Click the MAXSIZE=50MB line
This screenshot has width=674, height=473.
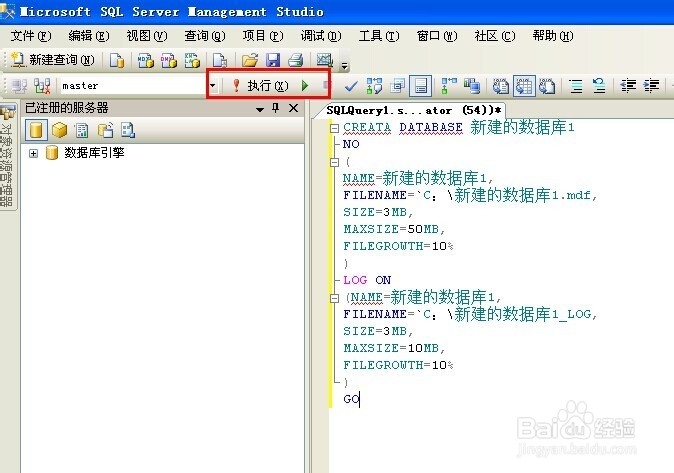(x=394, y=229)
